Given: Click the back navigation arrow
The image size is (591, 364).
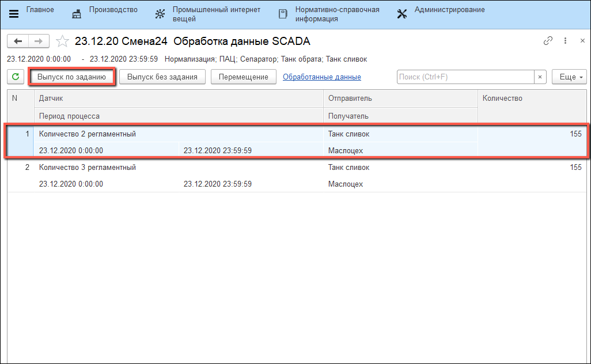Looking at the screenshot, I should tap(18, 41).
